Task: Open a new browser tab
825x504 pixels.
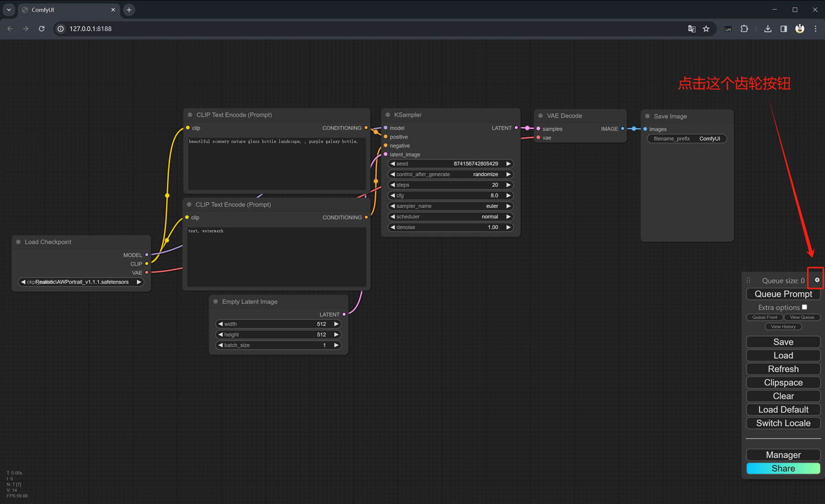Action: (129, 10)
